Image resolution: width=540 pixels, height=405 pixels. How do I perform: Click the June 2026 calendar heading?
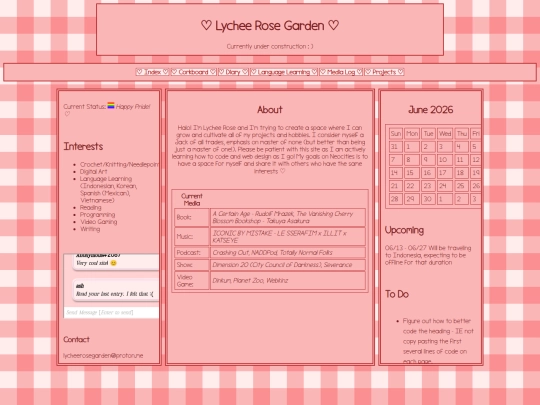point(430,110)
